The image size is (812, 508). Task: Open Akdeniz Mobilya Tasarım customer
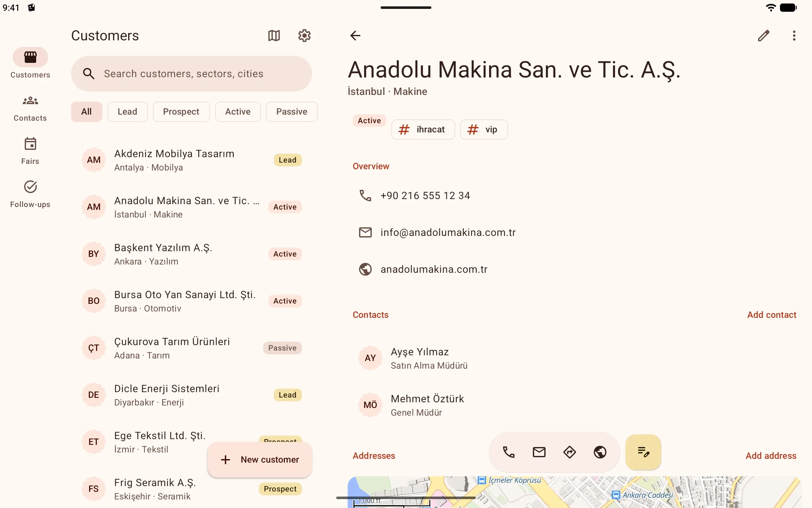[x=192, y=160]
